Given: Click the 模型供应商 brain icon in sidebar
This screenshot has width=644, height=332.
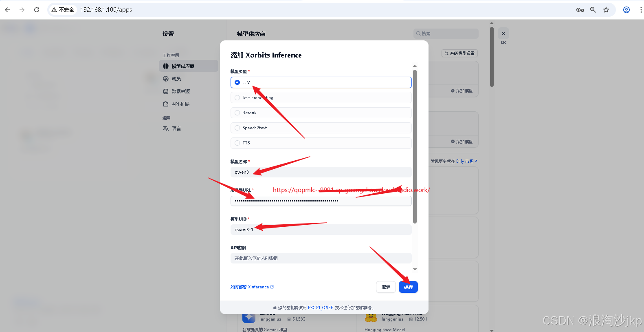Looking at the screenshot, I should click(166, 66).
